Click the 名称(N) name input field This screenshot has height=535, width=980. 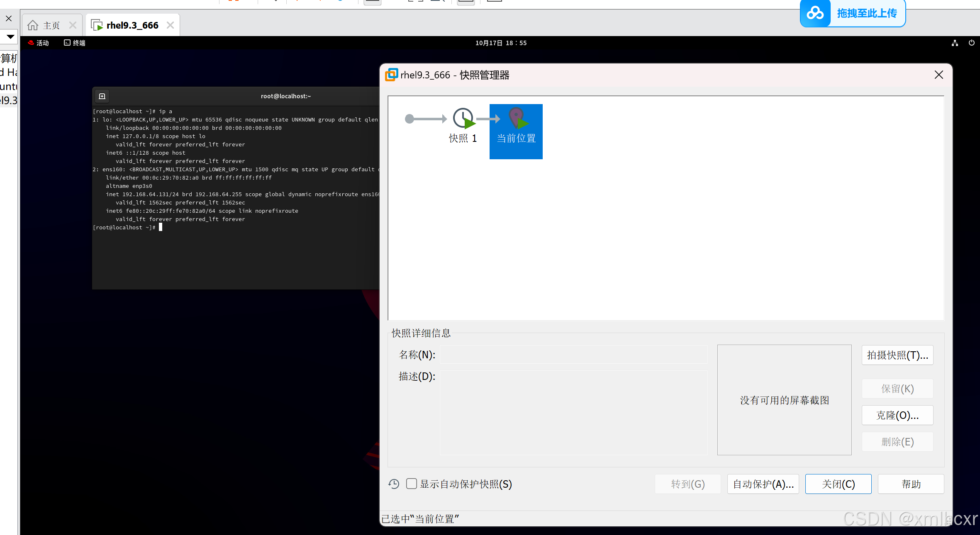coord(573,355)
